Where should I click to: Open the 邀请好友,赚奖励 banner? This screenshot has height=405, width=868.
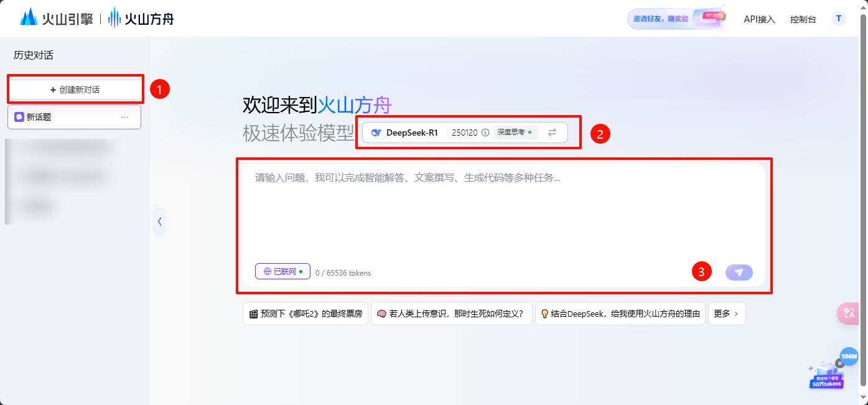(677, 19)
